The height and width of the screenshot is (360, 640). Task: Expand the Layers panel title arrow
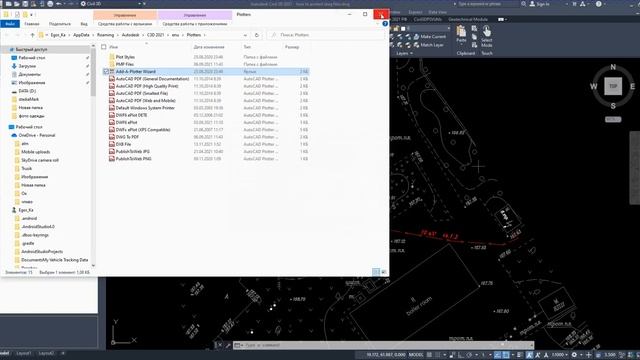pyautogui.click(x=411, y=53)
